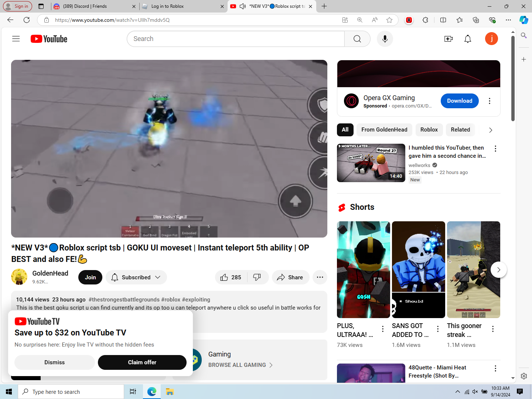The height and width of the screenshot is (399, 532).
Task: Open the notifications bell
Action: tap(468, 39)
